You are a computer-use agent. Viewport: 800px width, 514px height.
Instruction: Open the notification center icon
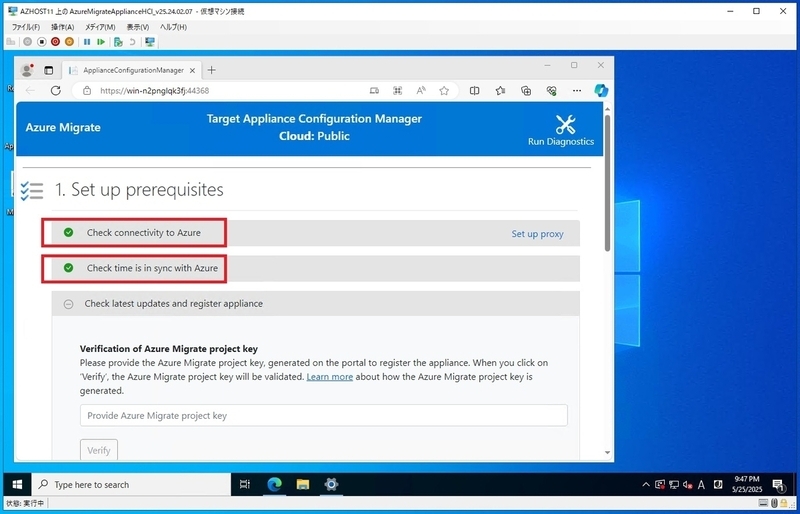[779, 484]
